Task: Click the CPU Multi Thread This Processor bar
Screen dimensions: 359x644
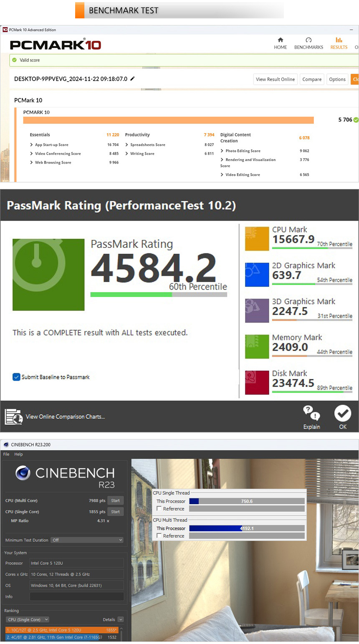Action: click(x=247, y=528)
